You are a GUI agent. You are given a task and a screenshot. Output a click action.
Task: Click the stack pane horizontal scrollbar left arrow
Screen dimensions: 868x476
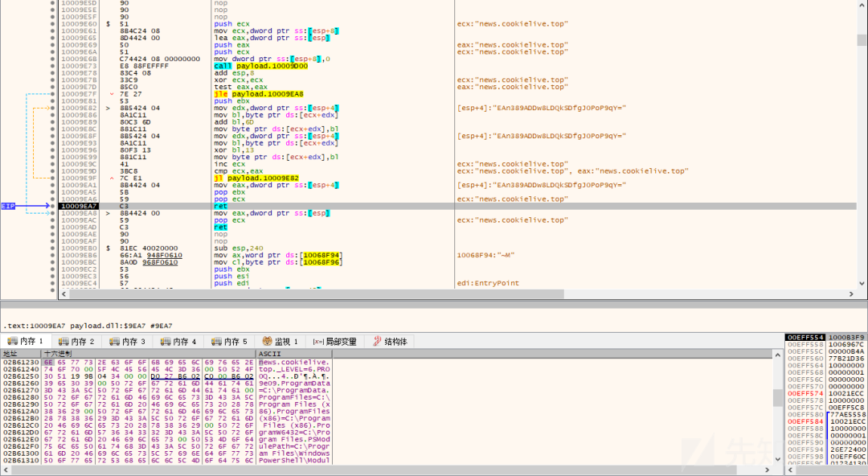tap(791, 470)
